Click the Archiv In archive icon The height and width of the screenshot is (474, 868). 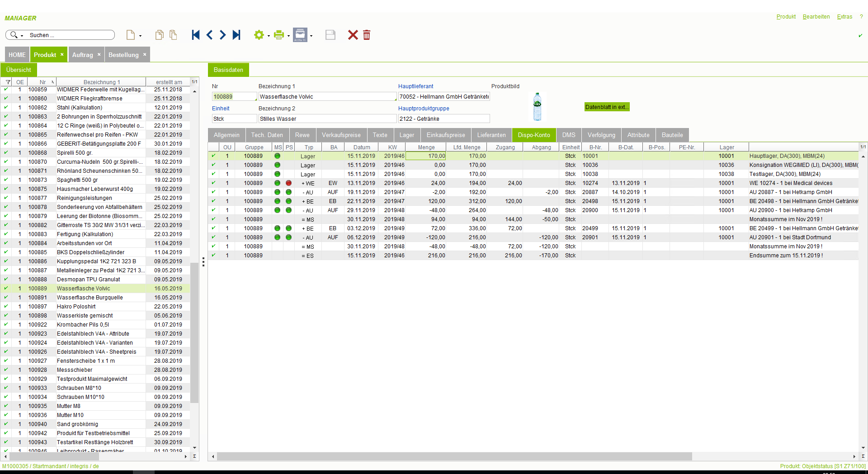pos(300,35)
